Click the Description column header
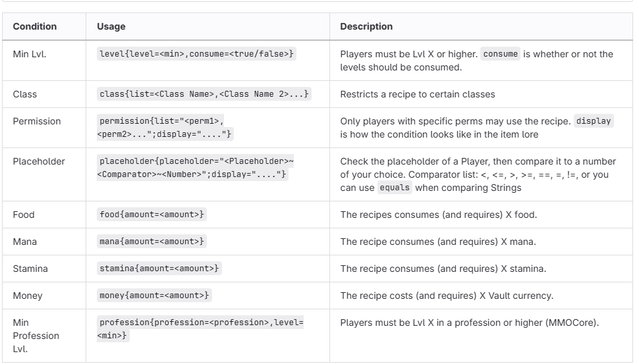Viewport: 639px width, 364px height. (x=366, y=27)
